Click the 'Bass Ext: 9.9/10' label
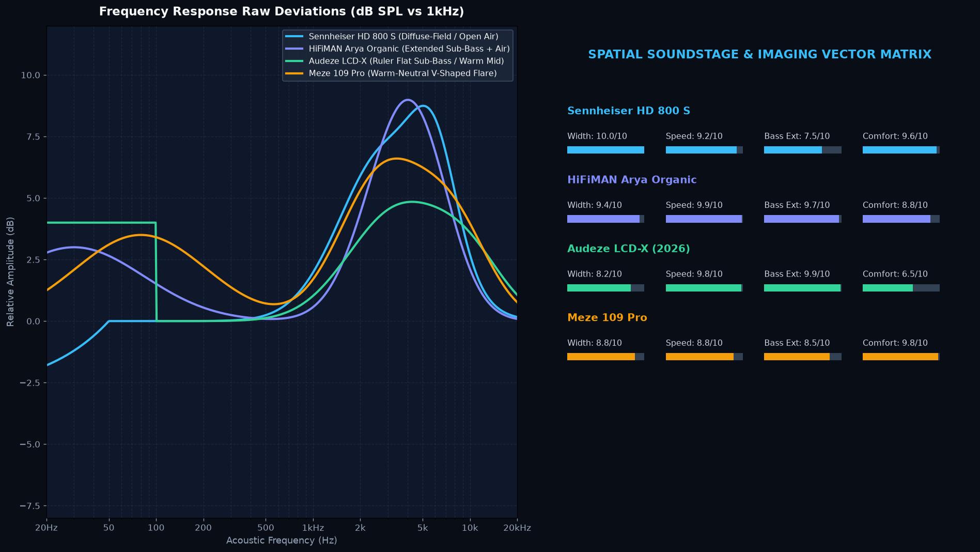 click(797, 274)
